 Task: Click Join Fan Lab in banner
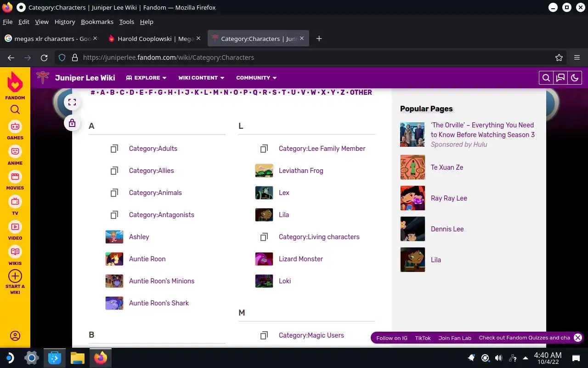tap(455, 338)
